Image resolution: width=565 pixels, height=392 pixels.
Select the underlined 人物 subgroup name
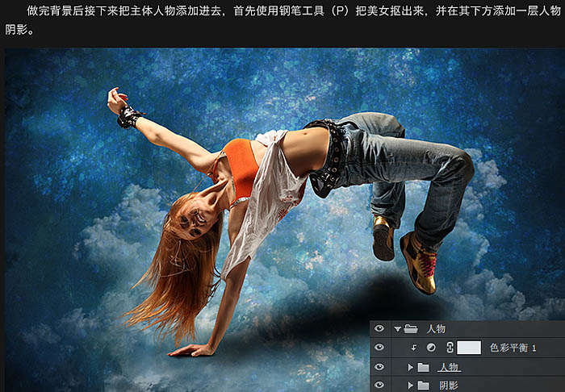[448, 367]
